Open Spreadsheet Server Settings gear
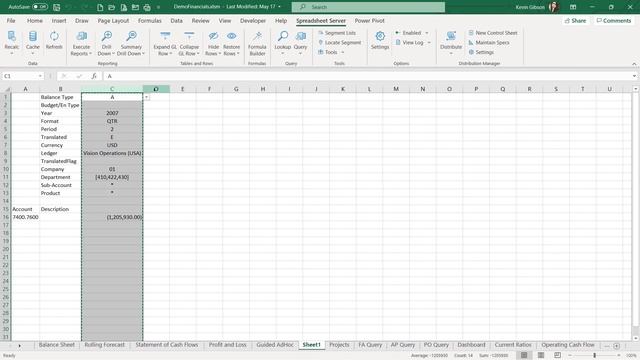This screenshot has width=640, height=360. (380, 41)
